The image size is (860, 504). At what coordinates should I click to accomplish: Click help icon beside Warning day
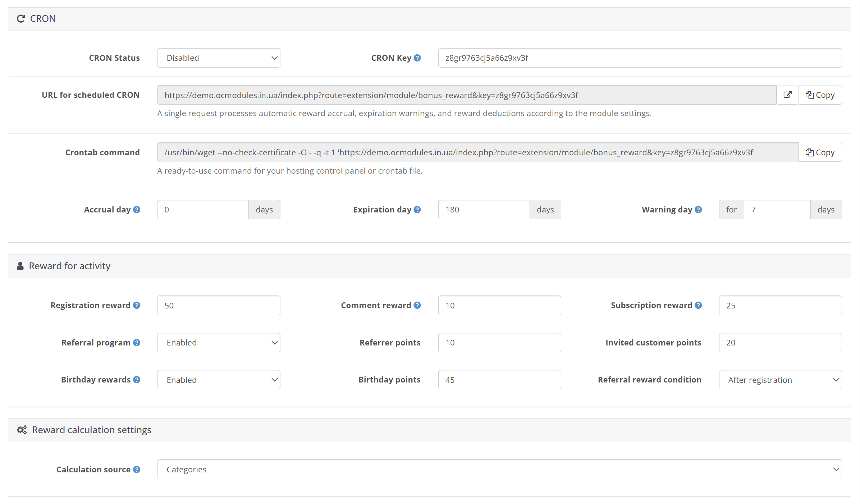tap(698, 210)
